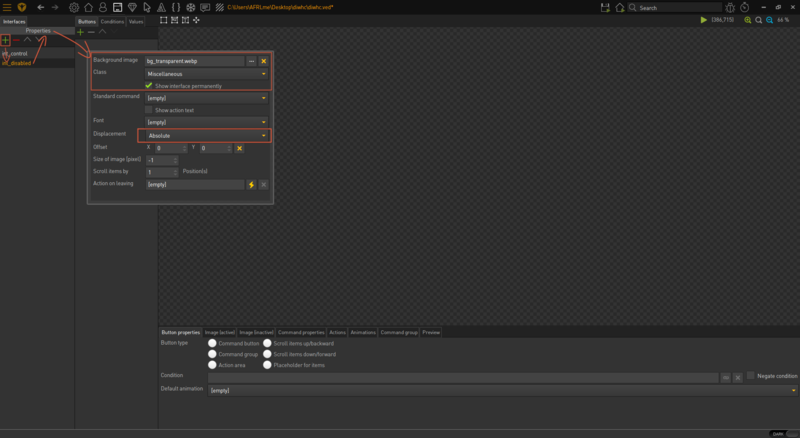Viewport: 800px width, 438px height.
Task: Open the Class dropdown showing Miscellaneous
Action: (x=207, y=74)
